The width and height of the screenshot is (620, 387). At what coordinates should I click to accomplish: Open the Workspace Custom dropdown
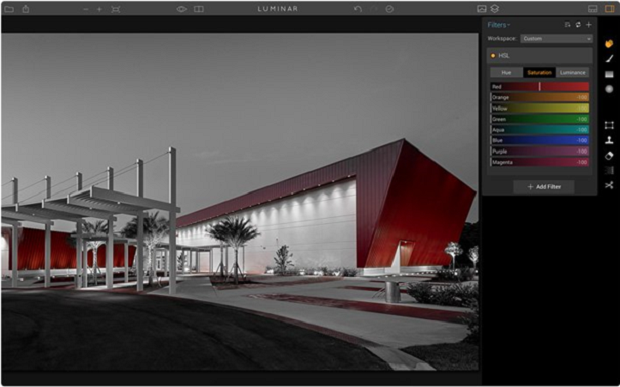pos(556,39)
